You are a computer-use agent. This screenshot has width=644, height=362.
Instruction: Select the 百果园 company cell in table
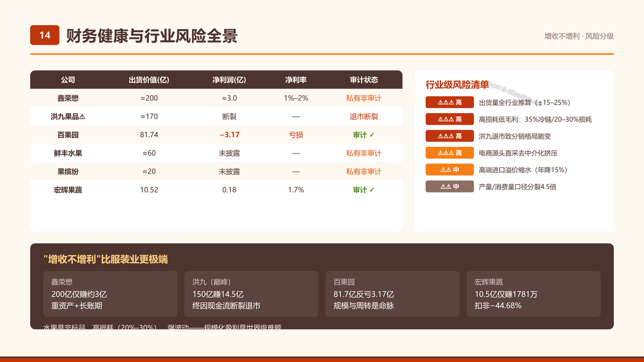tap(68, 135)
